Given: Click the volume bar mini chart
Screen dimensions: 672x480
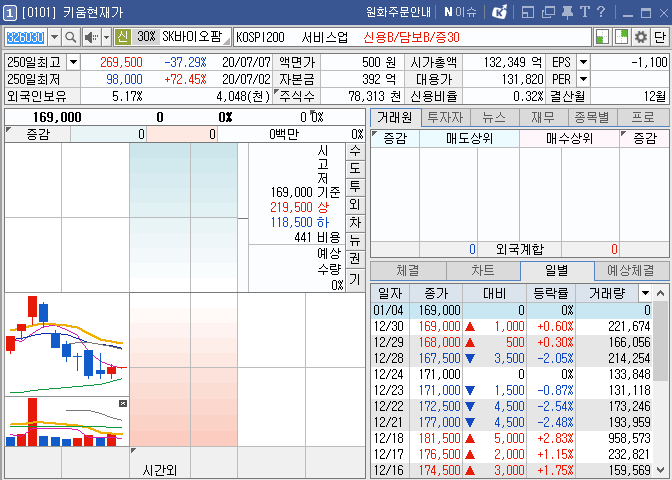Looking at the screenshot, I should click(66, 422).
